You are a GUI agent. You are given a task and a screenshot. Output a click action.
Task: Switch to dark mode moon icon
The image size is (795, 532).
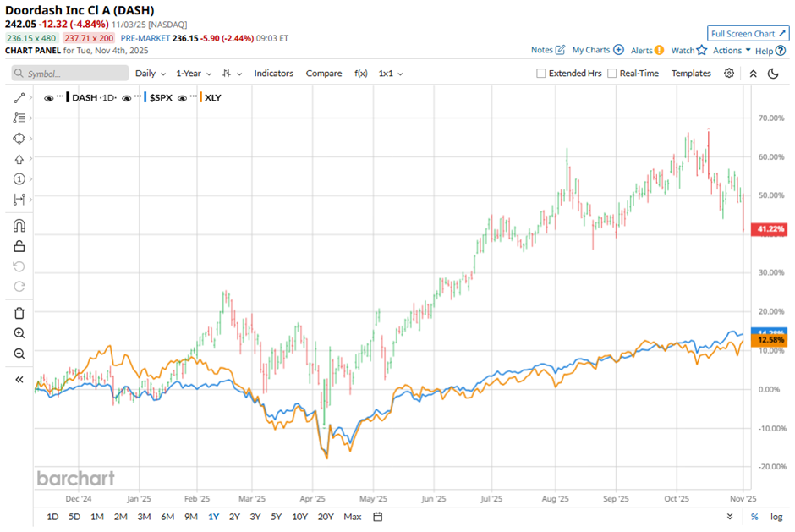click(x=773, y=74)
